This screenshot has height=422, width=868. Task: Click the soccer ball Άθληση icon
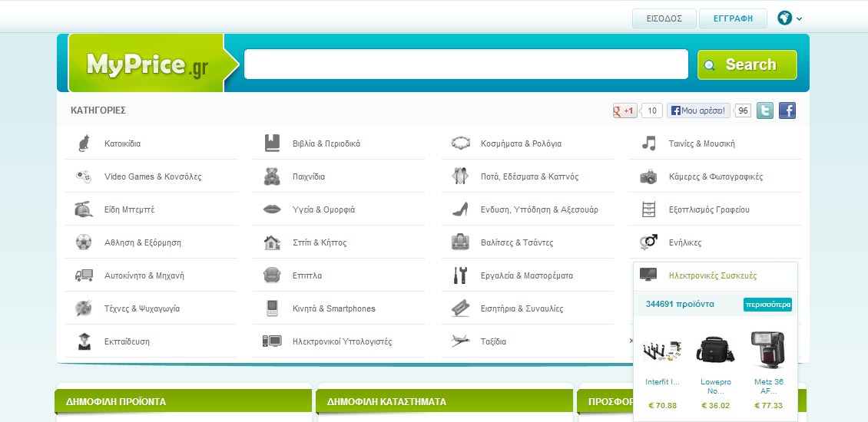[x=83, y=242]
